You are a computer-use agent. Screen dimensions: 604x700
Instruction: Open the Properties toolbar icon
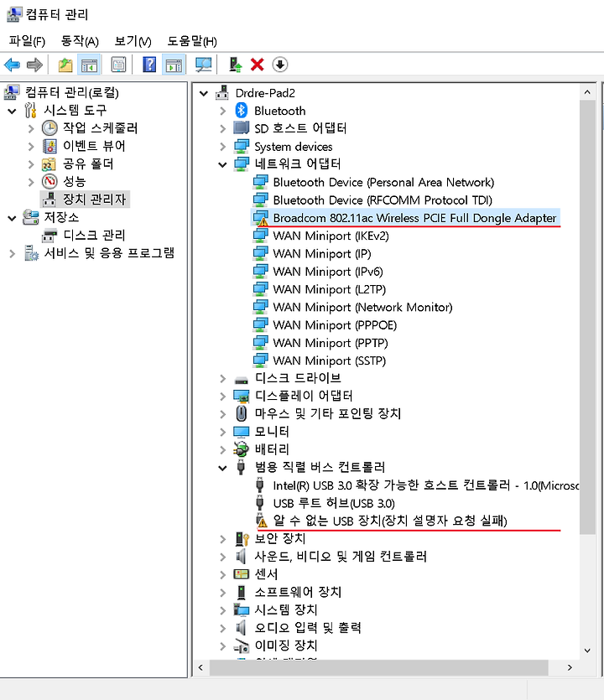[118, 65]
